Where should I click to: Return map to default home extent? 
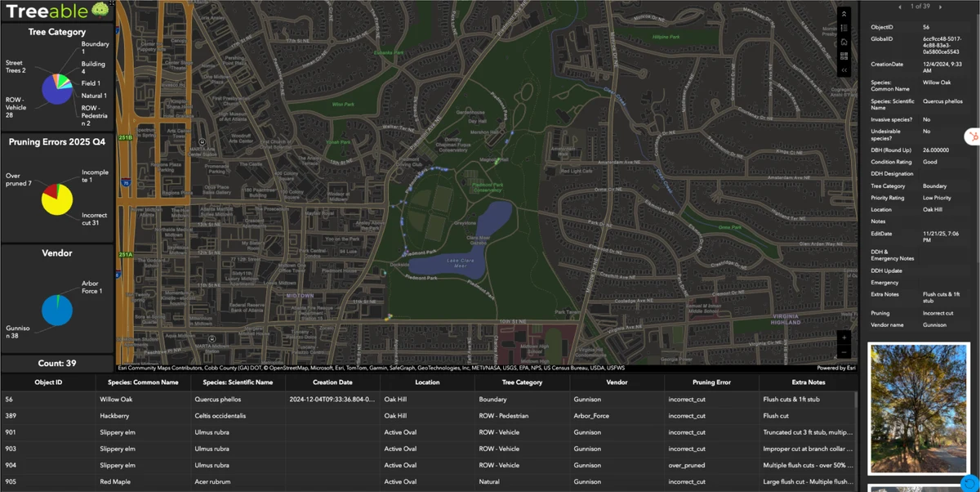844,42
